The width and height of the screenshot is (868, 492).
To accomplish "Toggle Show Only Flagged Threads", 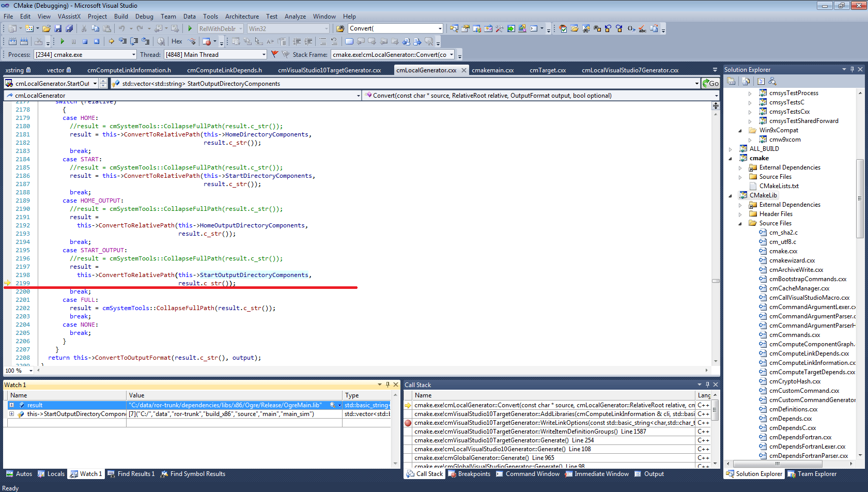I will (286, 54).
